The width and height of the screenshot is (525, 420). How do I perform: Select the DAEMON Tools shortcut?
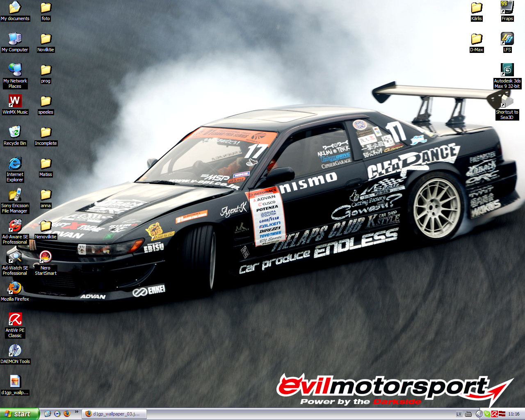click(15, 354)
